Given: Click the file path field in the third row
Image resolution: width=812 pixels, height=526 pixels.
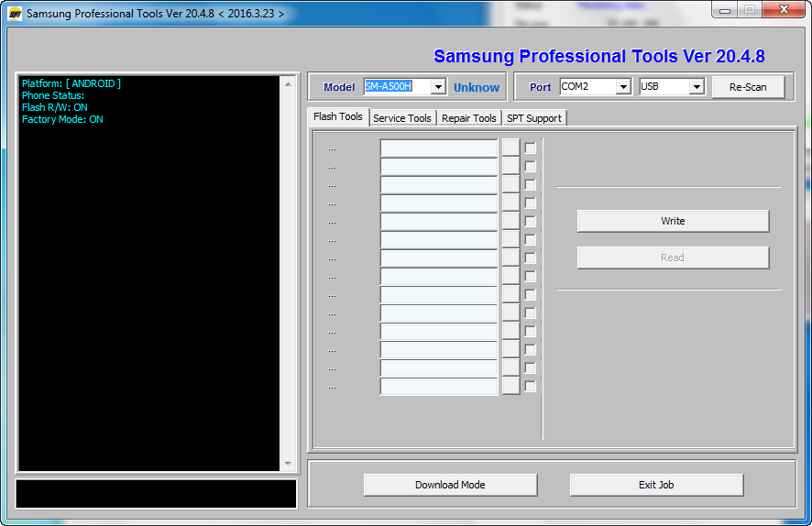Looking at the screenshot, I should coord(439,185).
